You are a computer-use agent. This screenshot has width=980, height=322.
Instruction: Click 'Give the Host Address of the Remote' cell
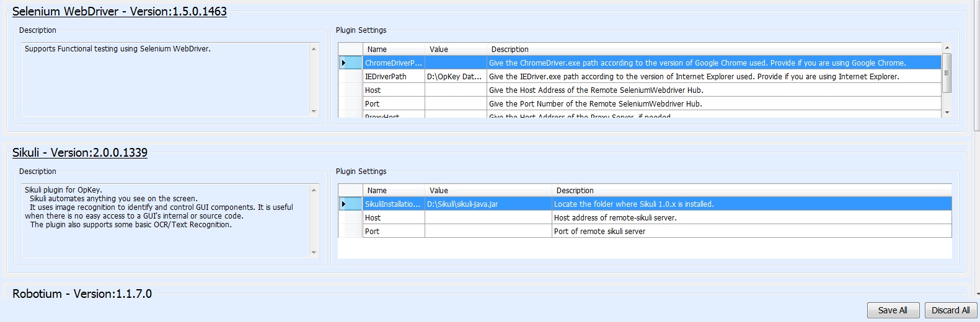point(714,90)
